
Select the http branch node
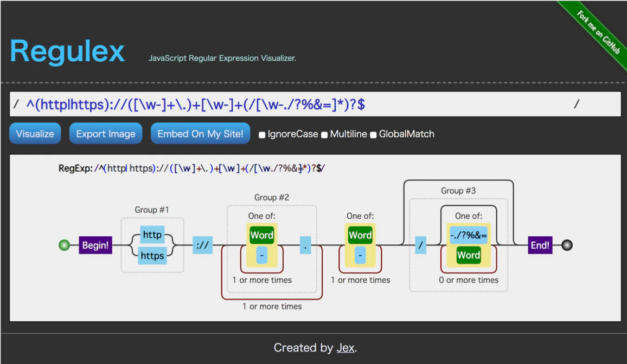coord(152,235)
